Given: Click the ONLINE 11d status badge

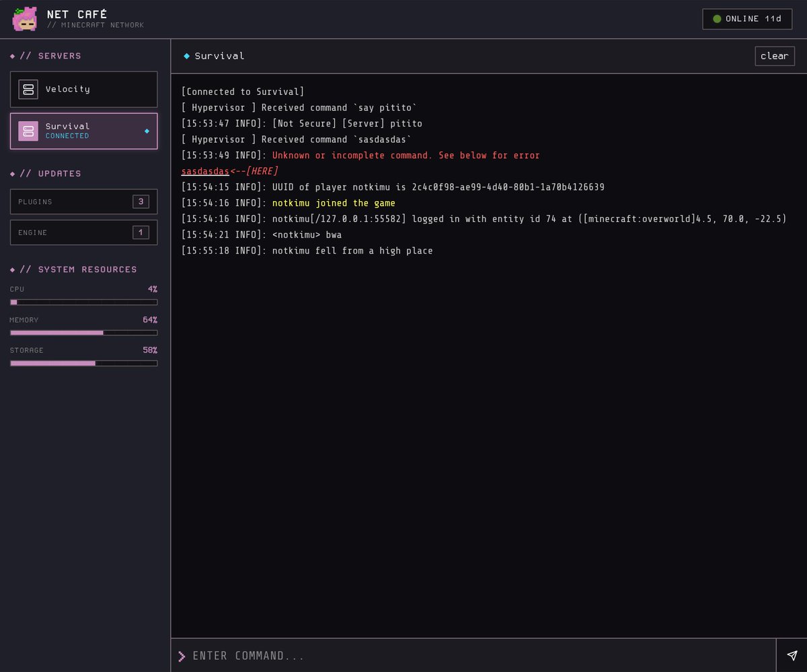Looking at the screenshot, I should 746,19.
